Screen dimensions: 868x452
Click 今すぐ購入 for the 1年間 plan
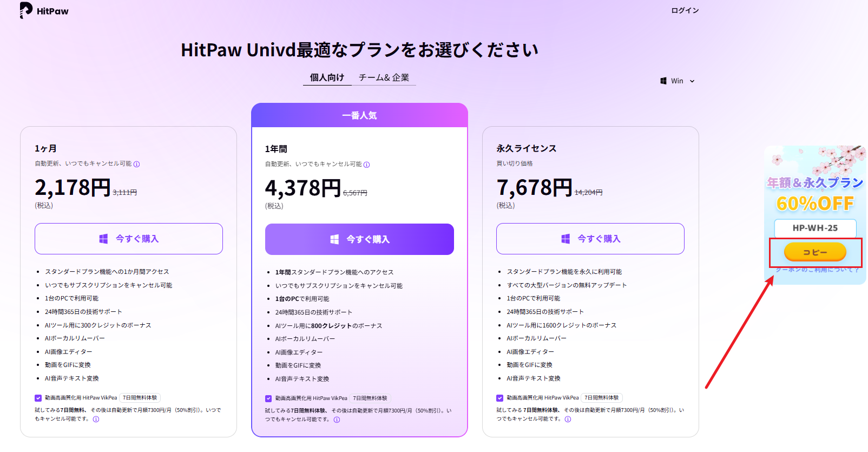pos(359,239)
